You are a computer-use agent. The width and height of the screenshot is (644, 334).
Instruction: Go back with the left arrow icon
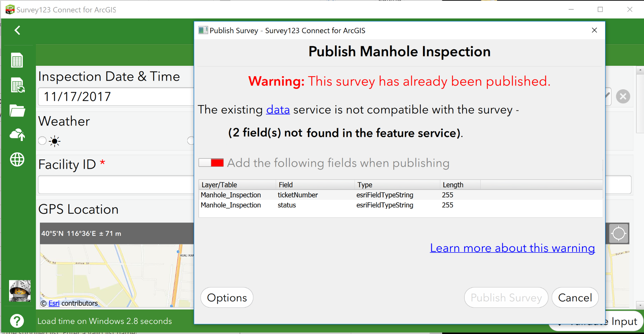(17, 30)
